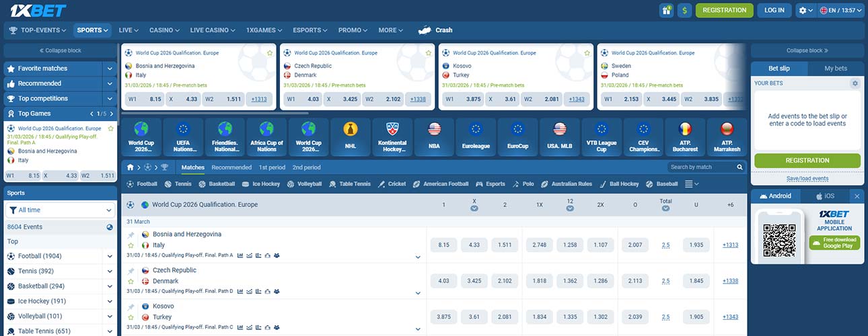Collapse the right bet slip block
The image size is (868, 336).
(x=807, y=50)
